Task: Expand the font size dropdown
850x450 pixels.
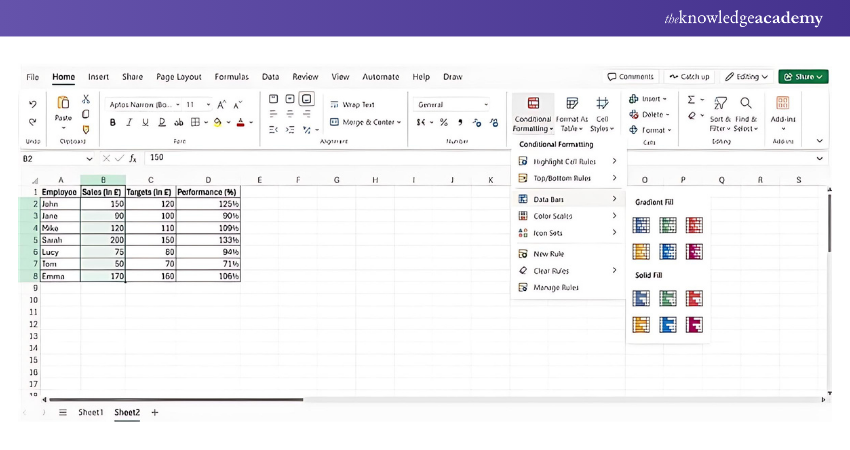Action: [208, 104]
